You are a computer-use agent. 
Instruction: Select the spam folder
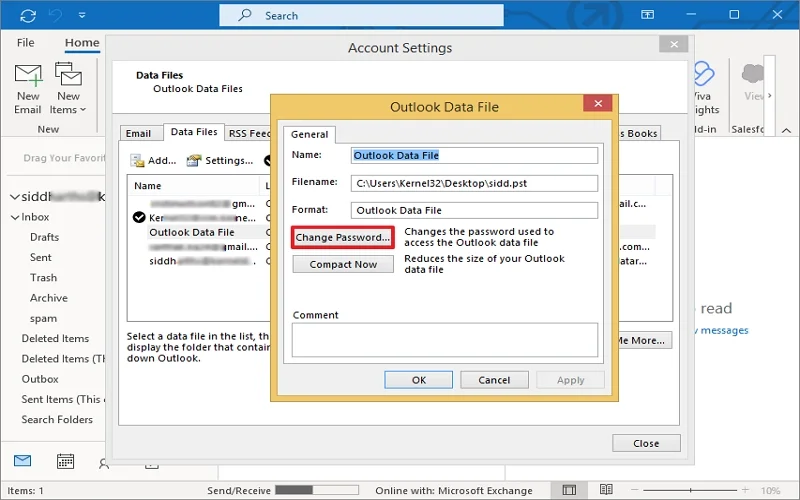tap(43, 319)
